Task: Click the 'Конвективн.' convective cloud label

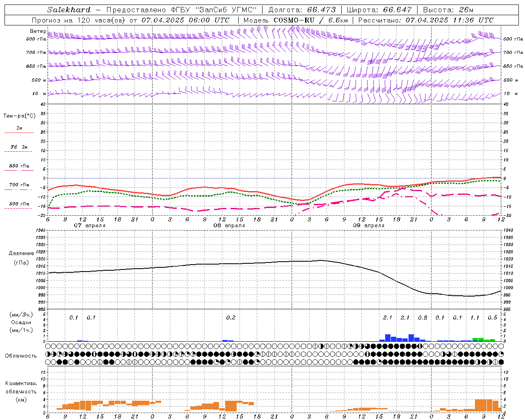Action: click(x=21, y=383)
